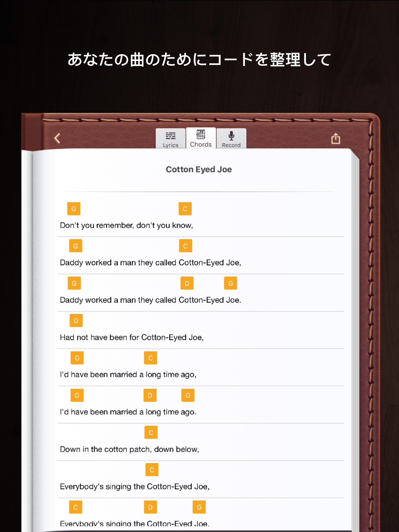Tap G chord above "Had not have been"
The image size is (399, 532).
click(76, 320)
